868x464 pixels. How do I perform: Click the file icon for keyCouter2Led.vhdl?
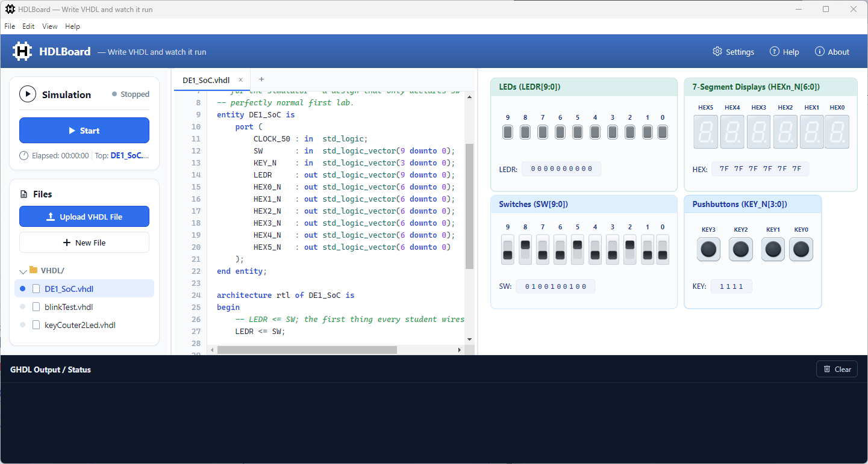click(x=36, y=325)
